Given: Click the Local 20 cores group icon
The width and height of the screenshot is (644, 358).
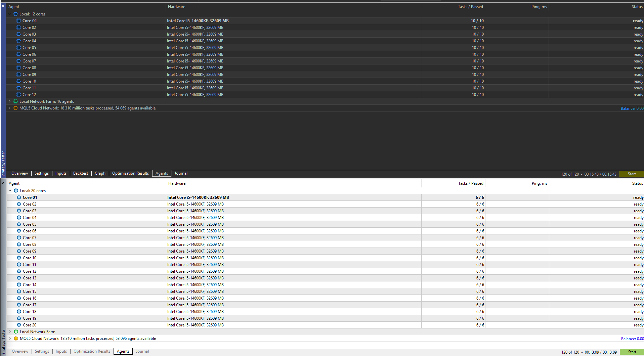Looking at the screenshot, I should tap(16, 191).
